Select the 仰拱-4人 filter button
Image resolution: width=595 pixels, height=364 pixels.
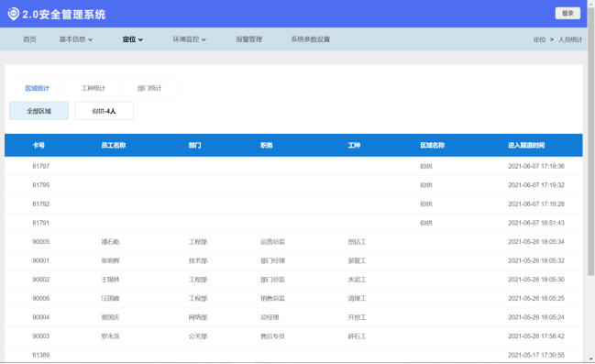coord(104,111)
